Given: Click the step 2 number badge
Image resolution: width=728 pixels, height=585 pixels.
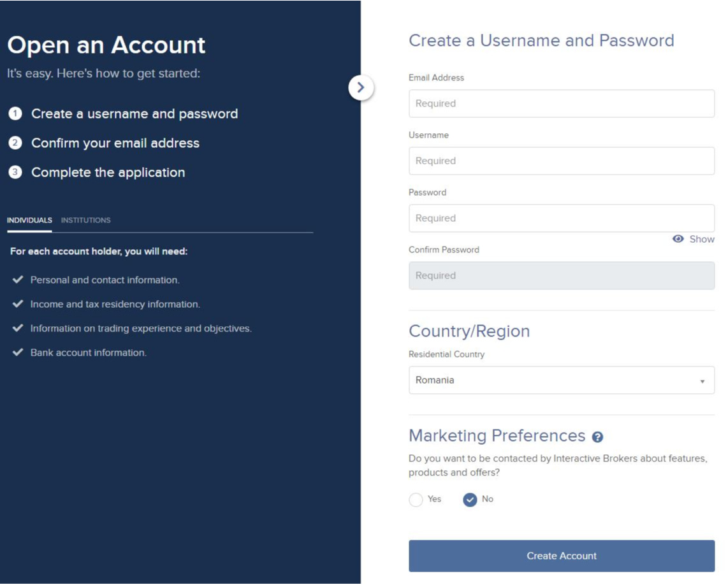Looking at the screenshot, I should tap(15, 143).
